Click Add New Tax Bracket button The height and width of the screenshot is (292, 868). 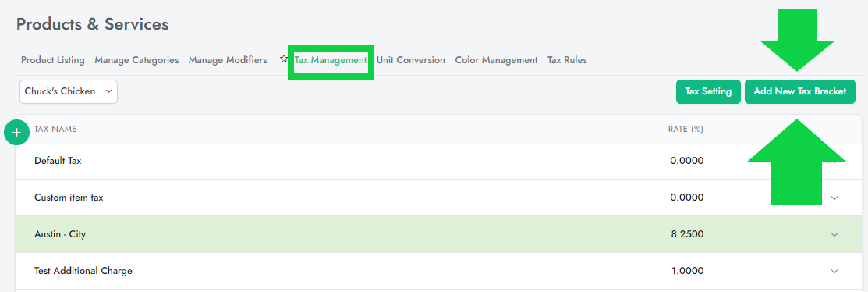[800, 91]
